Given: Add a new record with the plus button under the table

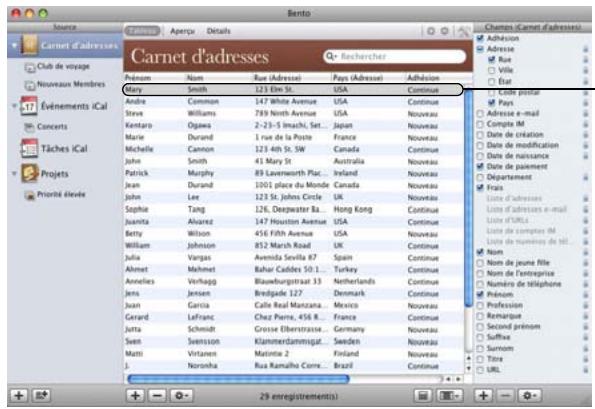Looking at the screenshot, I should click(135, 396).
